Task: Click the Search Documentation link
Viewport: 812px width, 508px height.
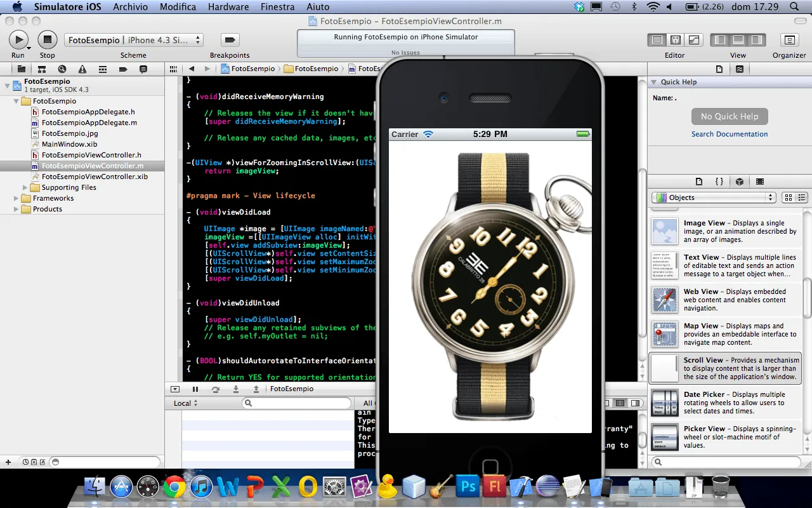Action: pos(730,134)
